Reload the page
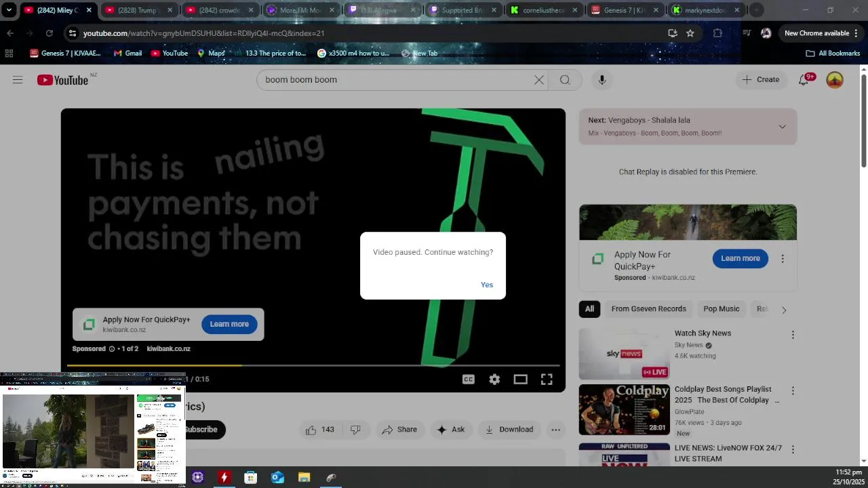Screen dimensions: 868x488 point(50,33)
